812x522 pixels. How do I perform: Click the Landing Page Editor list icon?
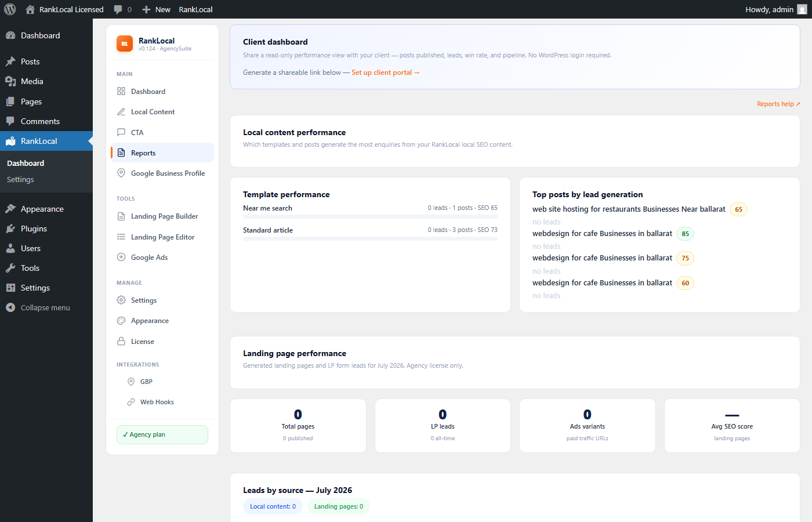121,237
